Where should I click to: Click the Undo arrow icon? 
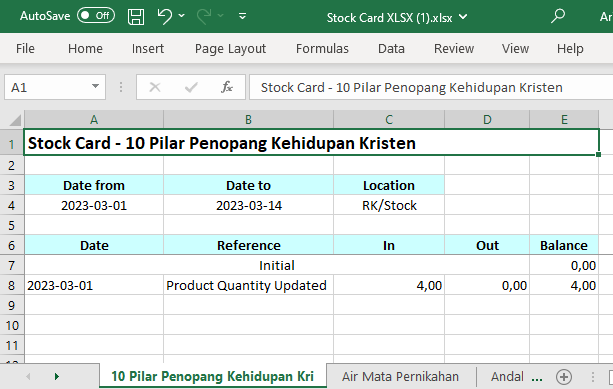(165, 16)
